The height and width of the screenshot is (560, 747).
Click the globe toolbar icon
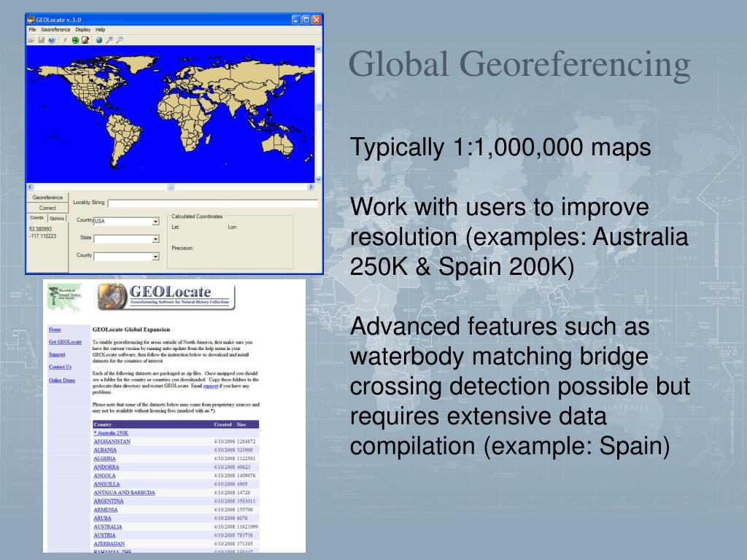coord(99,41)
